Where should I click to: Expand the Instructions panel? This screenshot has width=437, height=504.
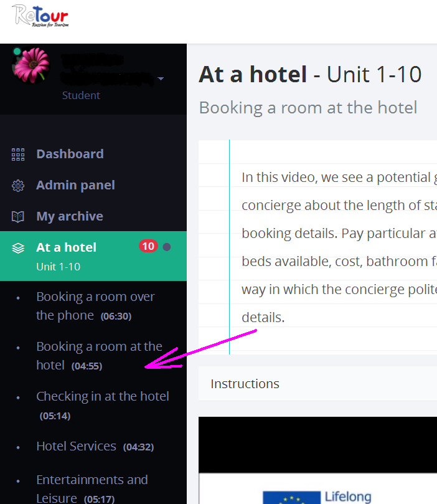pyautogui.click(x=317, y=384)
